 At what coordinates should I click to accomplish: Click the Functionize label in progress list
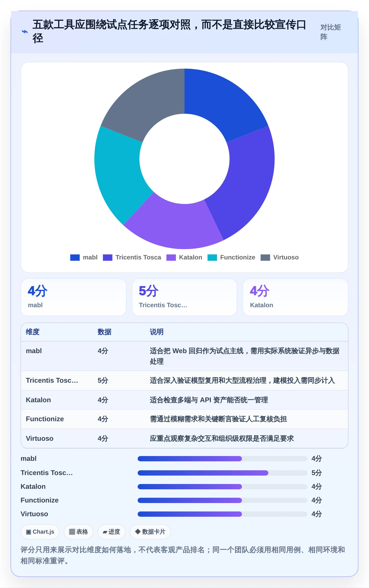point(40,500)
